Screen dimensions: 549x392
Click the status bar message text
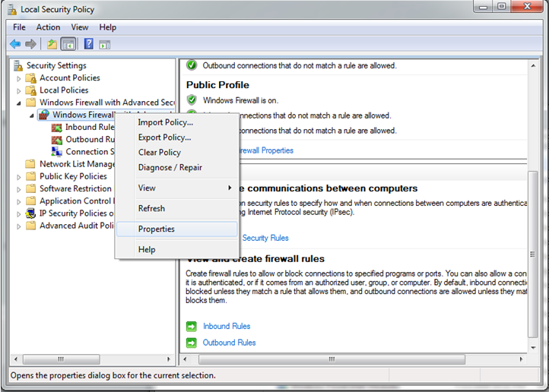[x=113, y=375]
